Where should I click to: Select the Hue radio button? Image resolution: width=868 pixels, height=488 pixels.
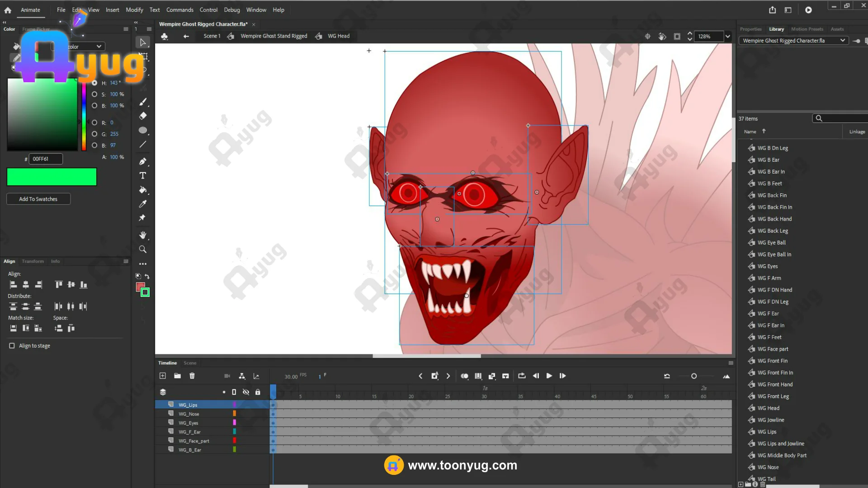pyautogui.click(x=94, y=83)
